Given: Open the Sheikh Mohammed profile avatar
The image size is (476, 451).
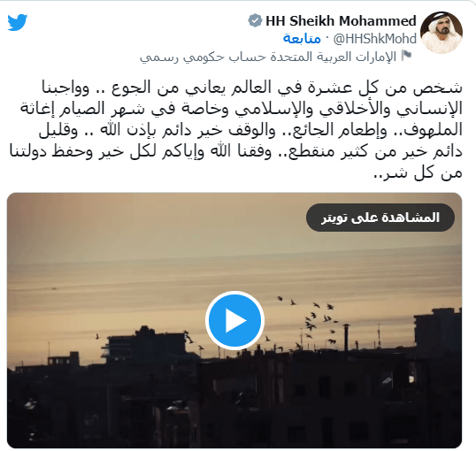Looking at the screenshot, I should point(441,33).
